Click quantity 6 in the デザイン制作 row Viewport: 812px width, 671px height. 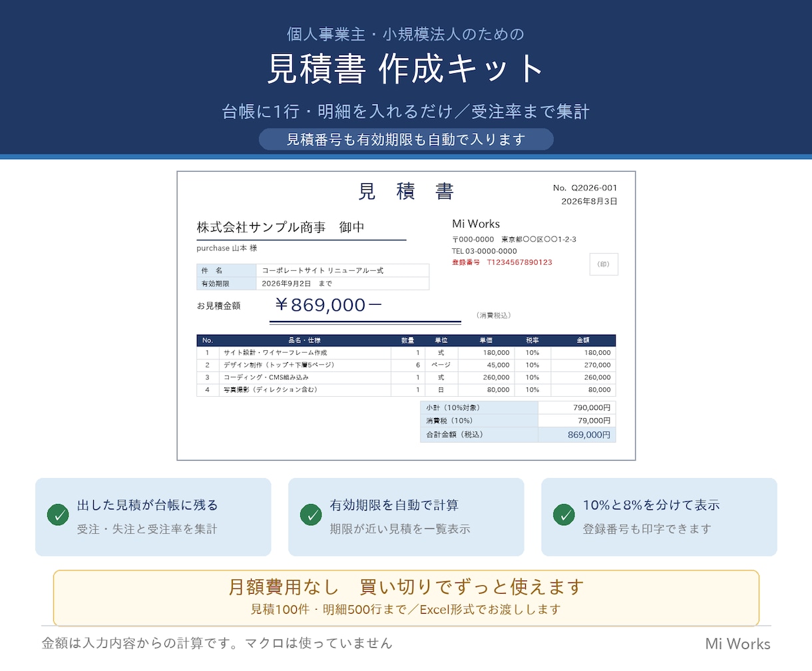[408, 365]
